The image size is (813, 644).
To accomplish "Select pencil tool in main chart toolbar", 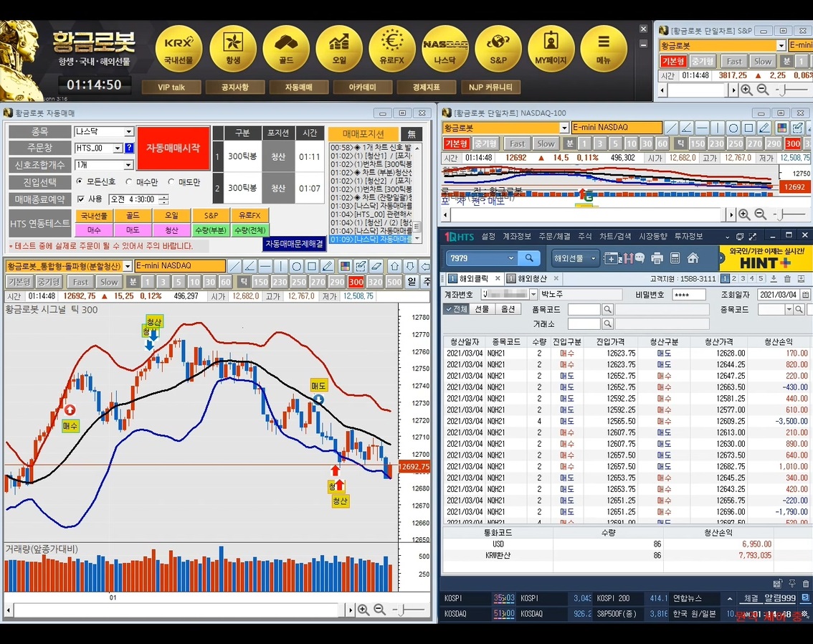I will (327, 267).
